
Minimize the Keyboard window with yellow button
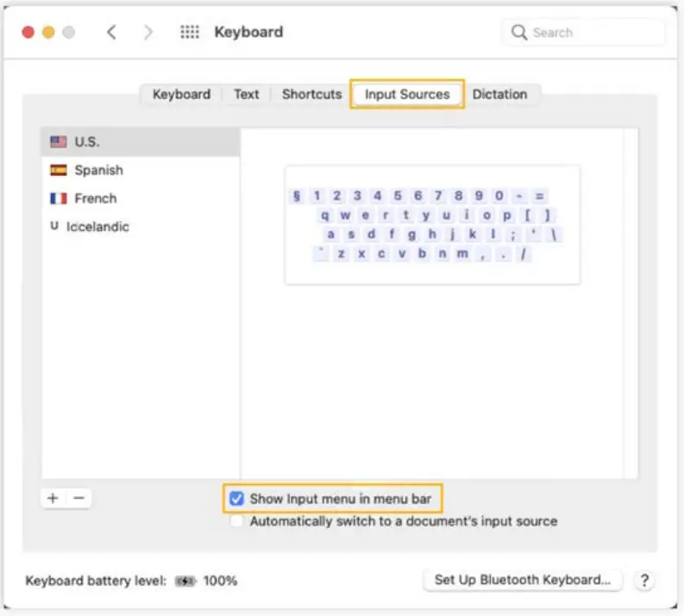tap(48, 32)
